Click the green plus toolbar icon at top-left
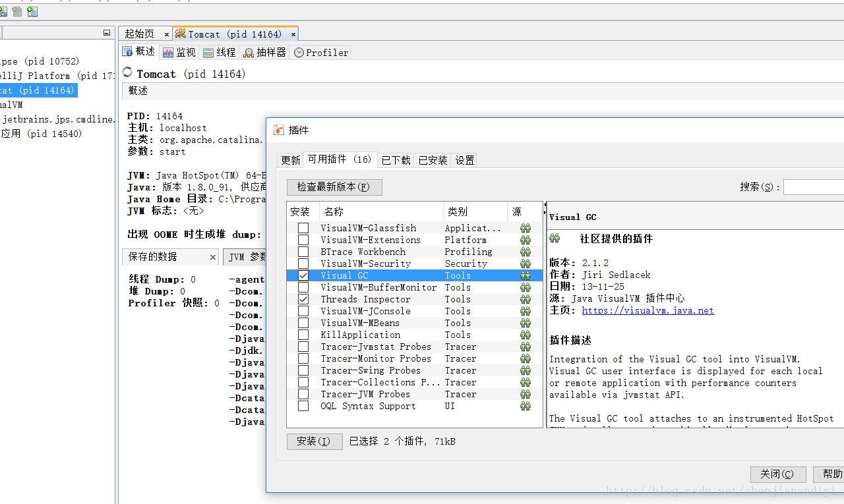The width and height of the screenshot is (844, 504). click(32, 11)
